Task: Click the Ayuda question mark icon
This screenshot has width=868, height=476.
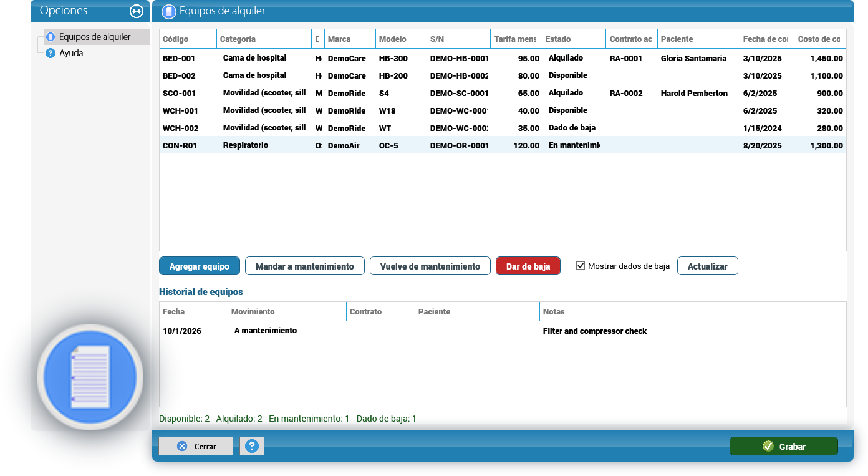Action: click(51, 53)
